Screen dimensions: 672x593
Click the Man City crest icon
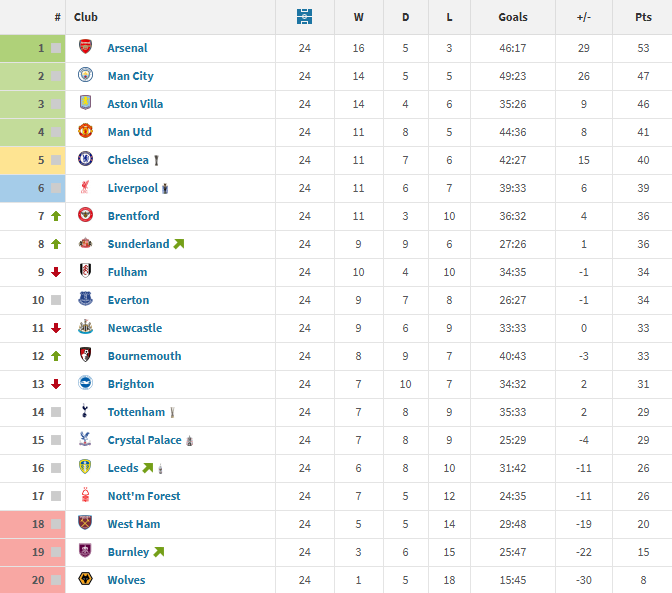86,76
